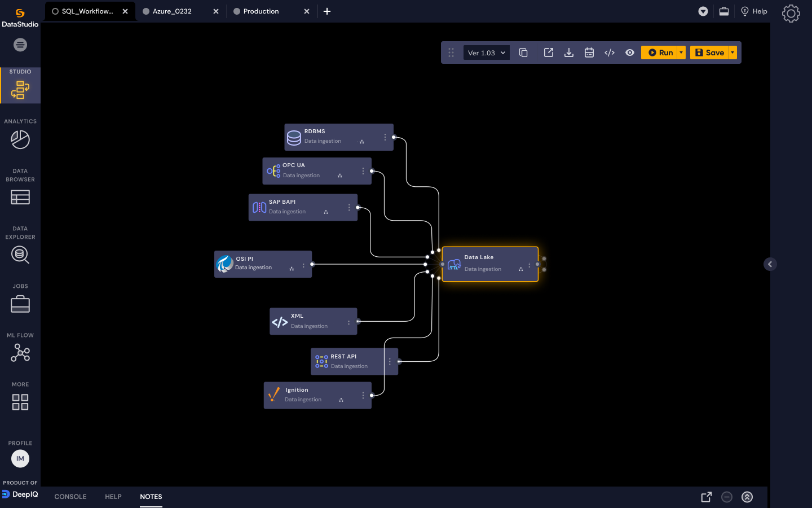Select the REST API node icon
This screenshot has height=508, width=812.
point(321,362)
